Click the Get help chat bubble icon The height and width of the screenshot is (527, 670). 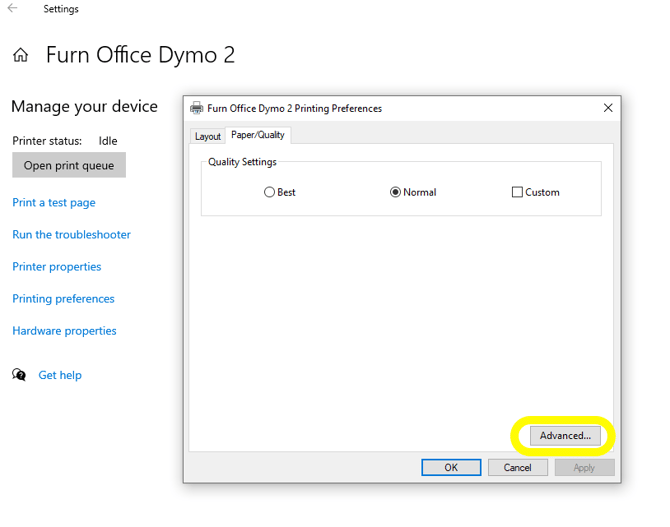coord(19,375)
